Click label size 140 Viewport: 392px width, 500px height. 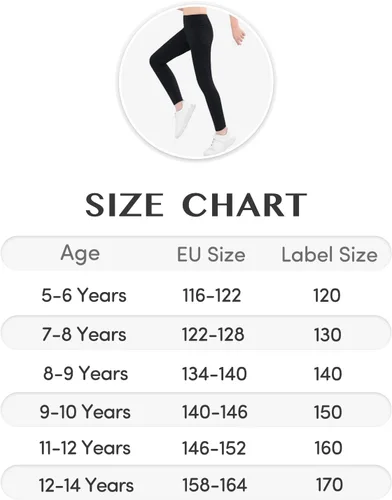click(328, 374)
